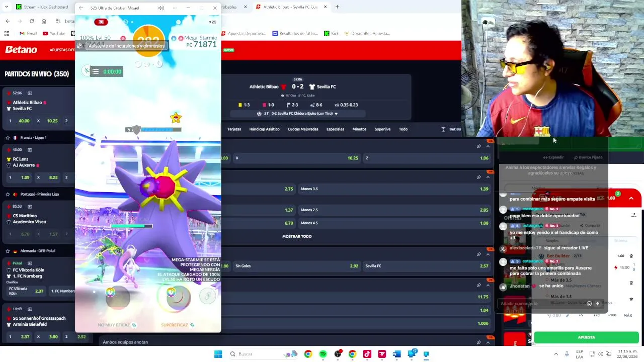644x362 pixels.
Task: Open more options in the phone mirror window
Action: point(175,8)
